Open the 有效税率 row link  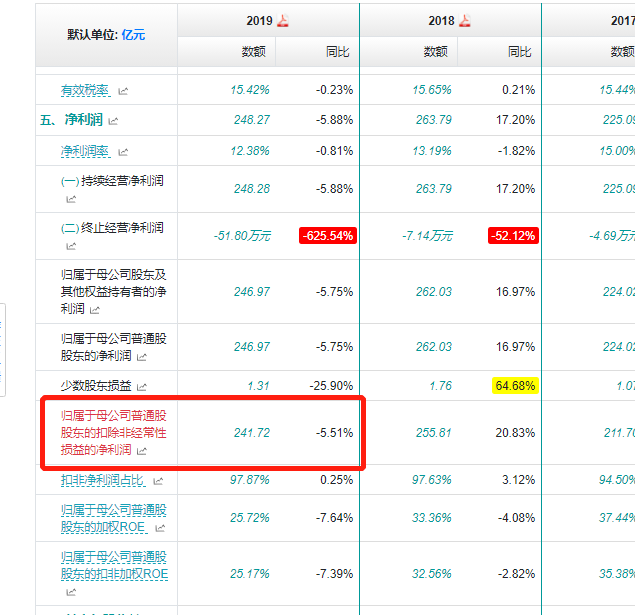[x=86, y=90]
